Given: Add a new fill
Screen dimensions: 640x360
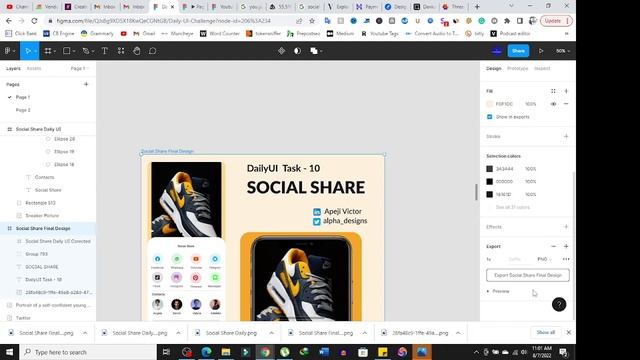Looking at the screenshot, I should click(x=566, y=91).
